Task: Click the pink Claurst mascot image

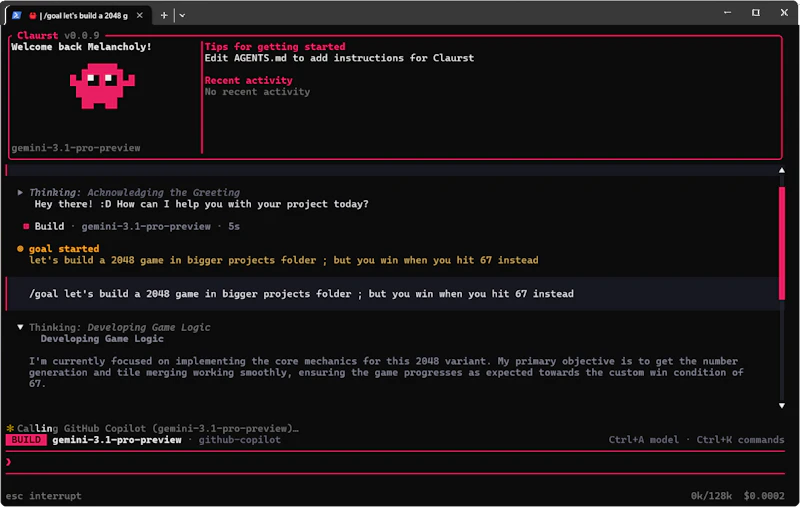Action: coord(102,86)
